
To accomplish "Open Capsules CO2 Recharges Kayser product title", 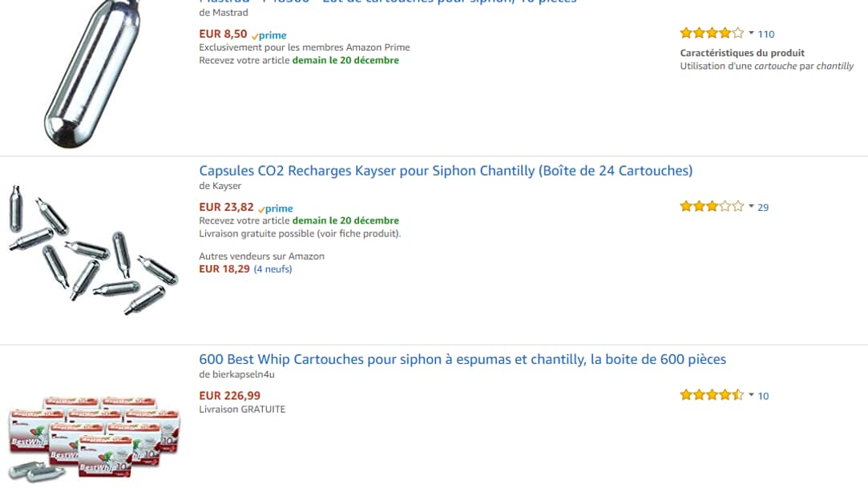I will [446, 171].
